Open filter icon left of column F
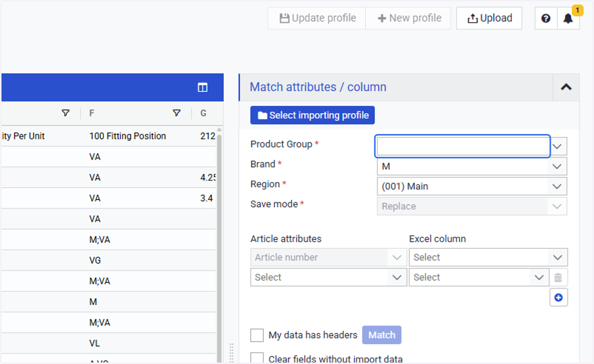 click(65, 113)
